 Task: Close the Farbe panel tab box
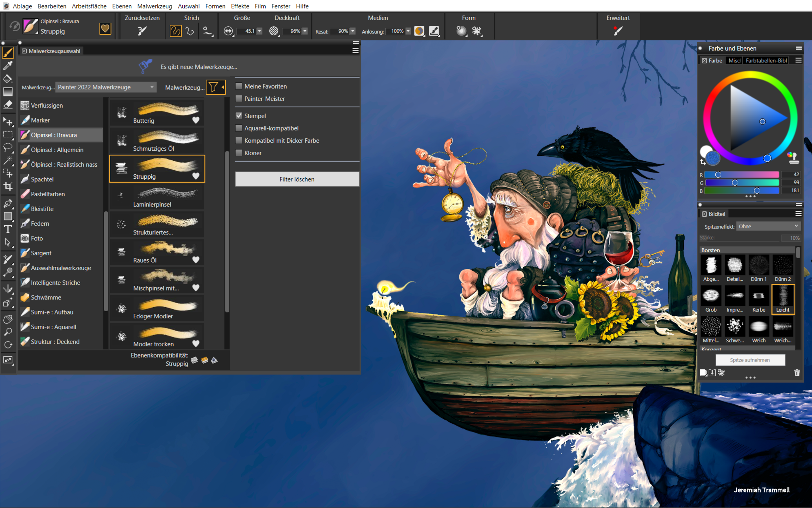coord(704,60)
